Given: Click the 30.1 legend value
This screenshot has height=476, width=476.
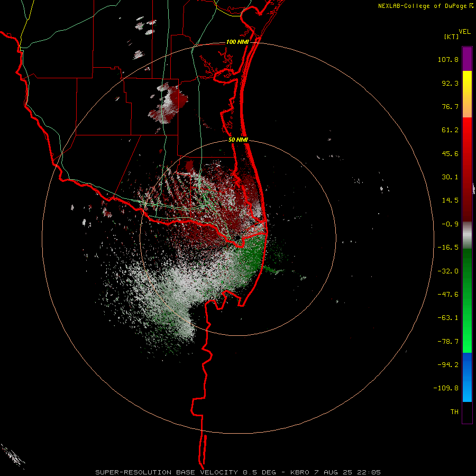Looking at the screenshot, I should coord(450,177).
